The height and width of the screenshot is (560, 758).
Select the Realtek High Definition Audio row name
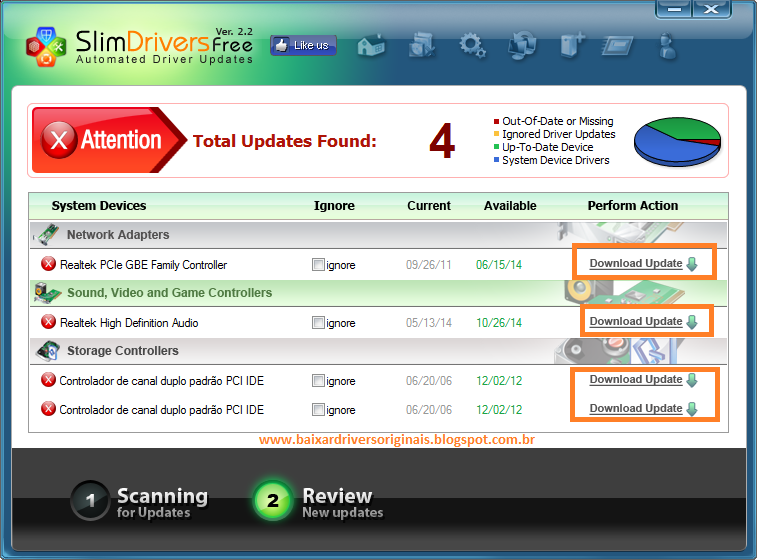(x=129, y=323)
